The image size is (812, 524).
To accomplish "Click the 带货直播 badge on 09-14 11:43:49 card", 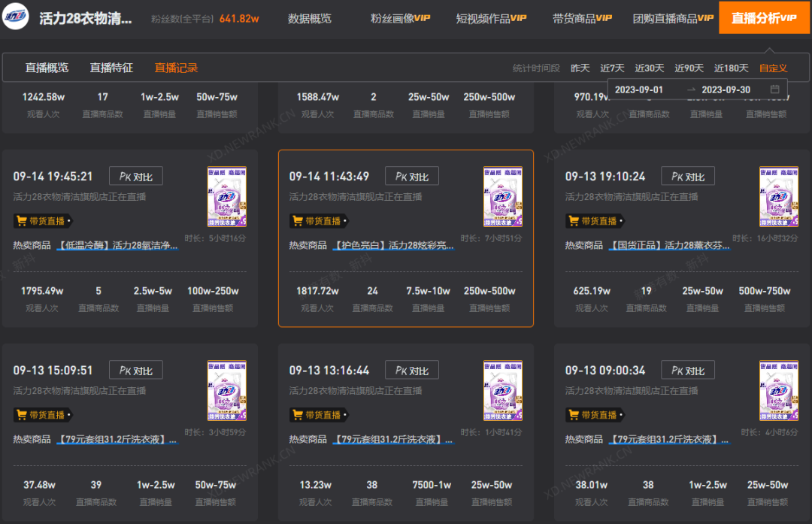I will [319, 221].
